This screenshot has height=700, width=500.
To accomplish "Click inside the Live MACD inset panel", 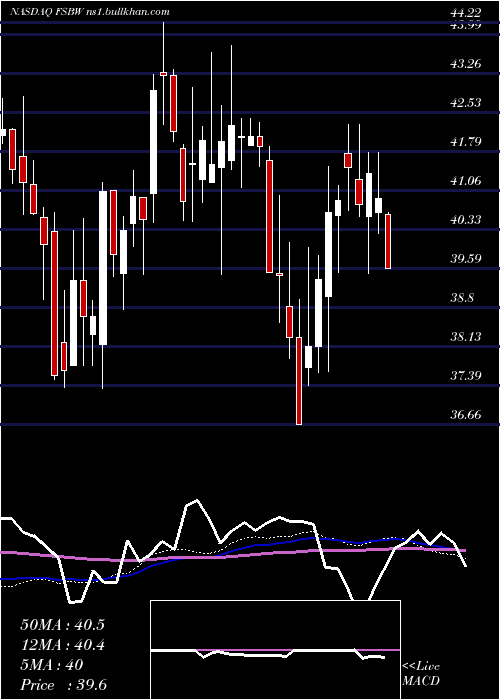I will (275, 650).
